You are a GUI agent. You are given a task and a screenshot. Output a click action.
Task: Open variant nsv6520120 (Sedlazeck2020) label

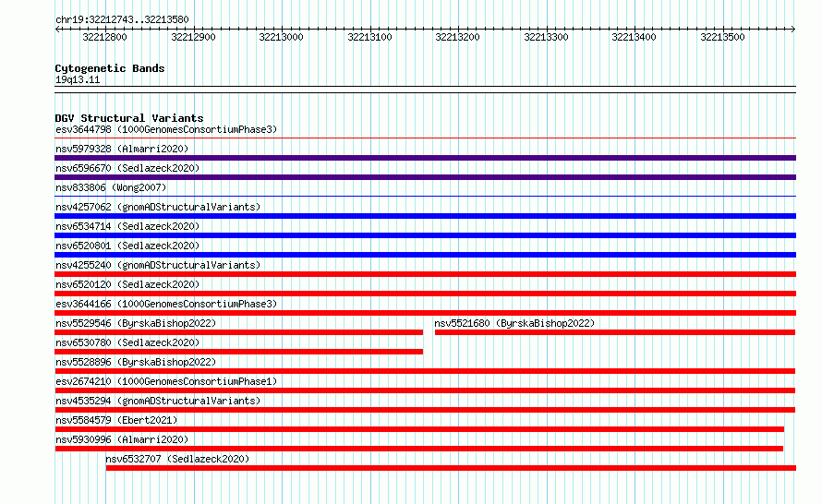[127, 284]
